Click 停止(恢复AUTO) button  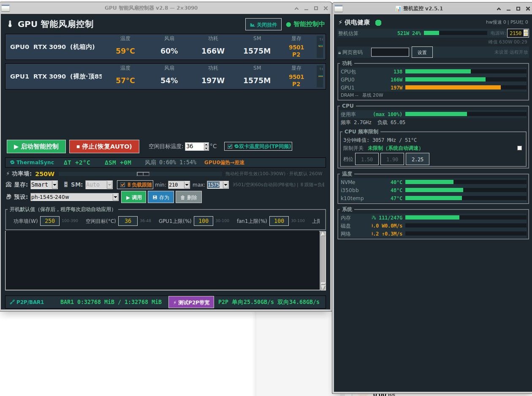coord(104,146)
